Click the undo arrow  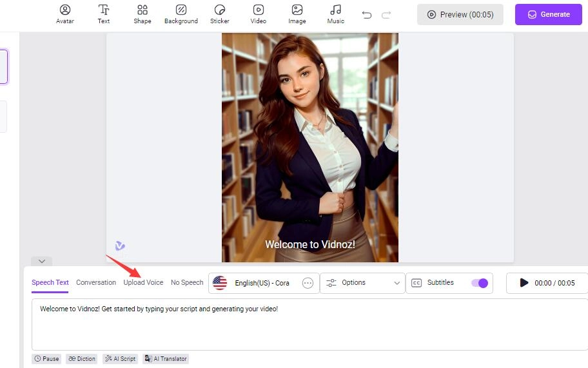coord(367,15)
